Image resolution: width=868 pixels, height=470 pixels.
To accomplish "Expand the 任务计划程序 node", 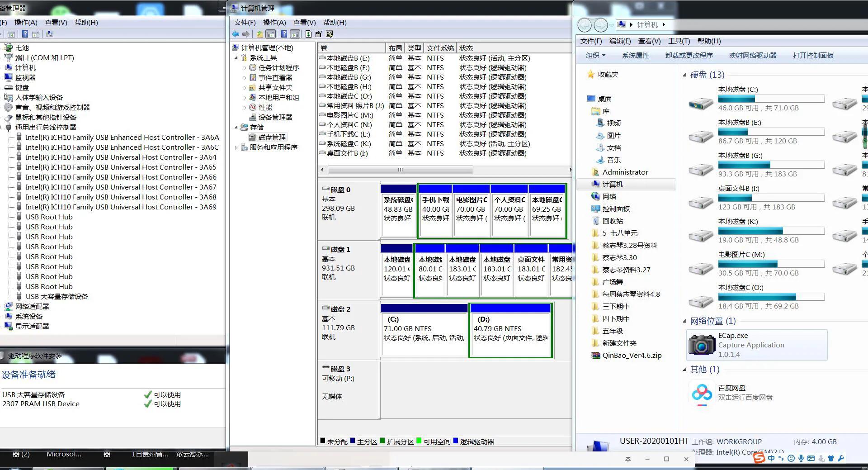I will point(245,68).
